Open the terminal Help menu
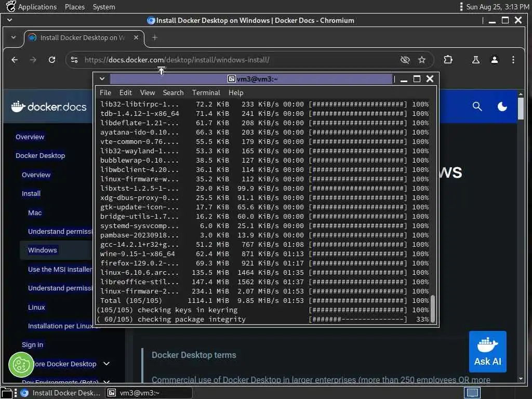The width and height of the screenshot is (532, 399). point(236,92)
